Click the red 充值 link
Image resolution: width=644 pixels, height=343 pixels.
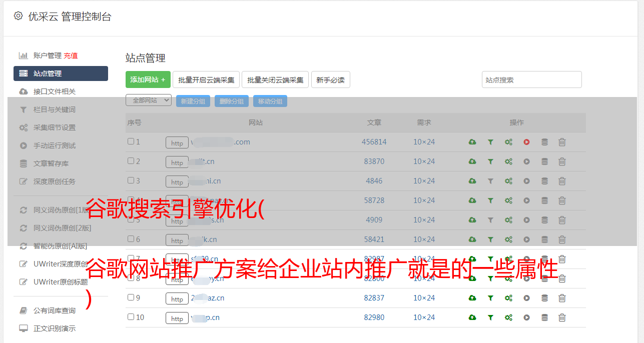[71, 55]
